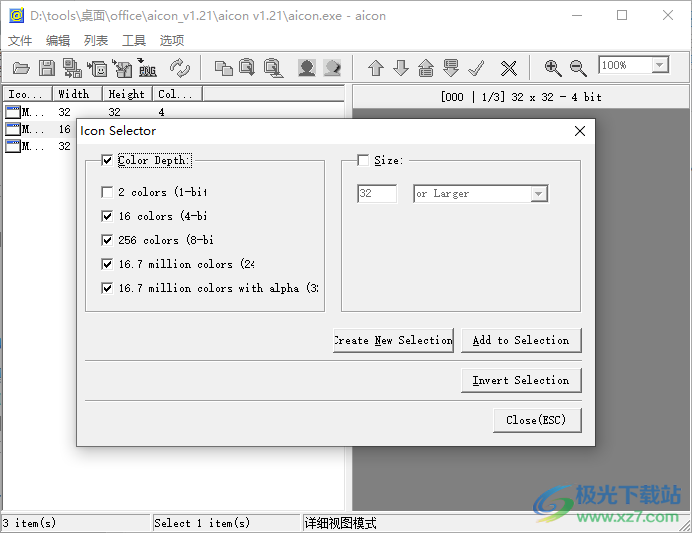692x533 pixels.
Task: Toggle the Color Depth checkbox
Action: pyautogui.click(x=107, y=160)
